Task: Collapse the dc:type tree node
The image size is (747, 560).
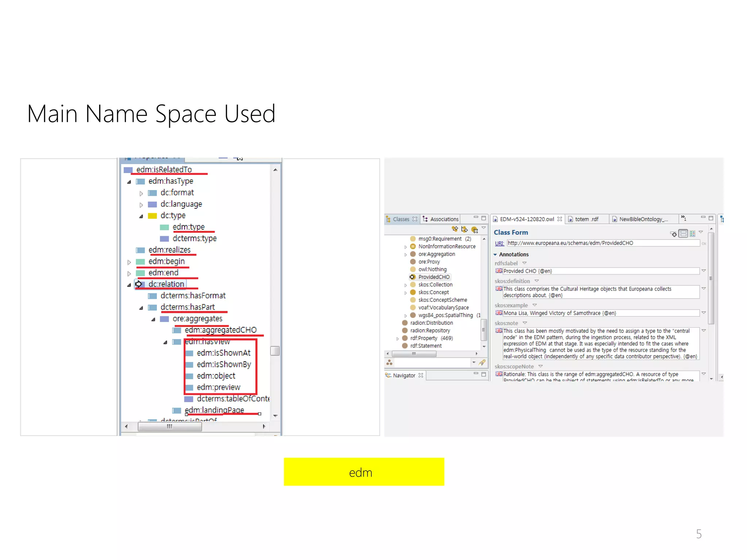Action: click(x=141, y=216)
